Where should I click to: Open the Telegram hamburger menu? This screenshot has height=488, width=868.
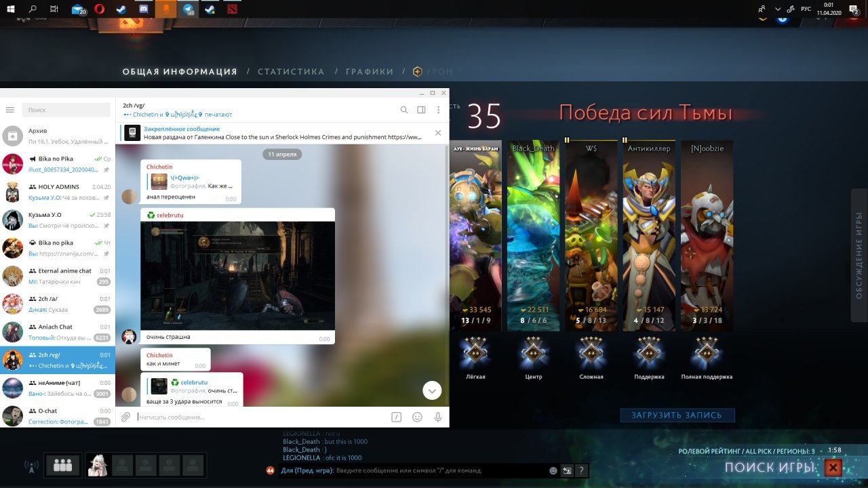pos(10,110)
